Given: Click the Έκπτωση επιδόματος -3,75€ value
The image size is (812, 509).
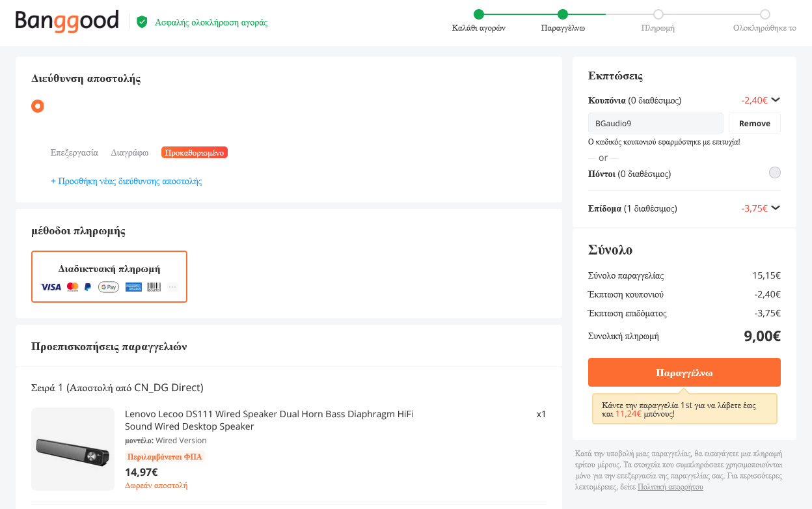Looking at the screenshot, I should 768,313.
